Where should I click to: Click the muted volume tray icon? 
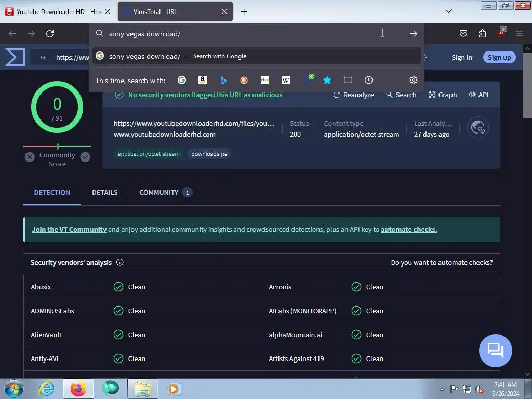click(479, 389)
